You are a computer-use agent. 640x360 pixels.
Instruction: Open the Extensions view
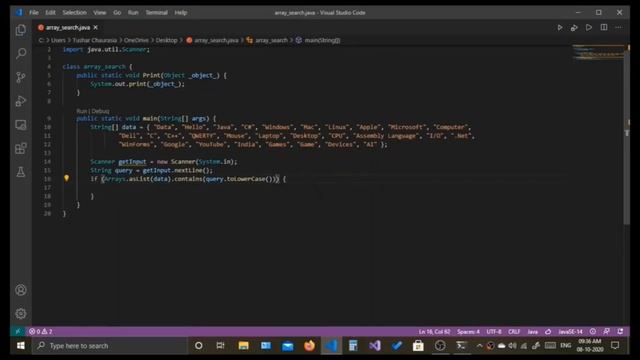[x=21, y=148]
